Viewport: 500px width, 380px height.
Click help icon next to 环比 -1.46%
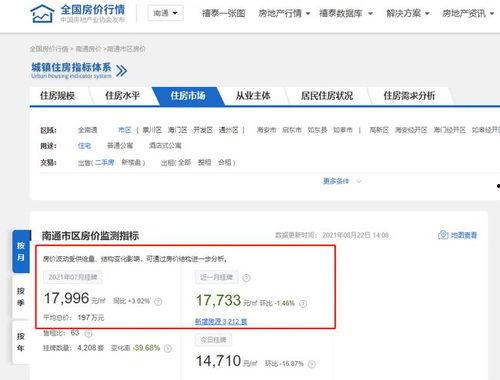point(303,303)
